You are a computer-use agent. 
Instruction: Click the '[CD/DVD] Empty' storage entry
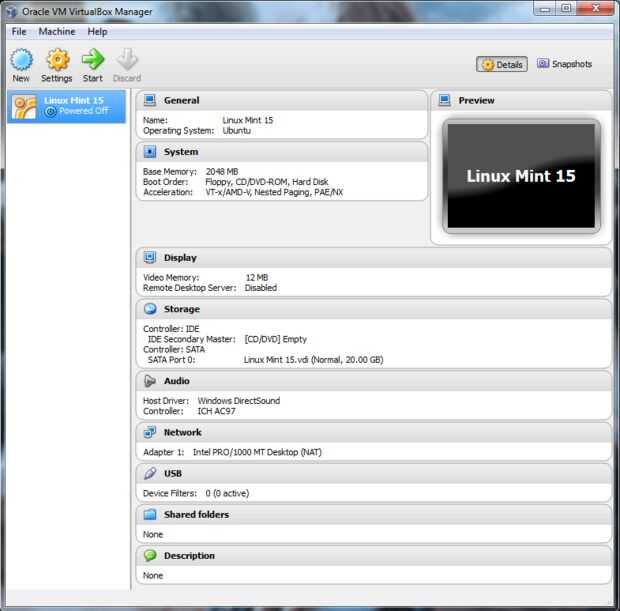point(276,339)
